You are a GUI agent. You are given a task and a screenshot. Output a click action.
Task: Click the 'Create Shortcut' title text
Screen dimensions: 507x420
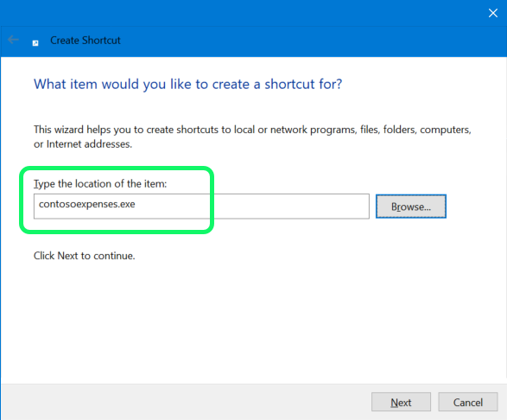point(86,41)
